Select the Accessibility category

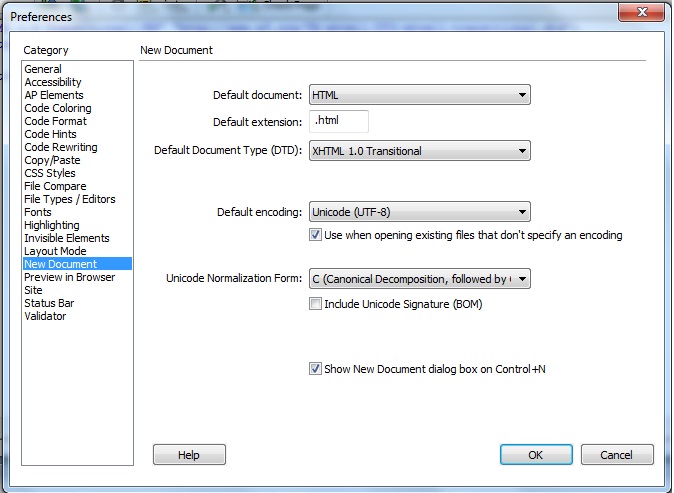(53, 82)
